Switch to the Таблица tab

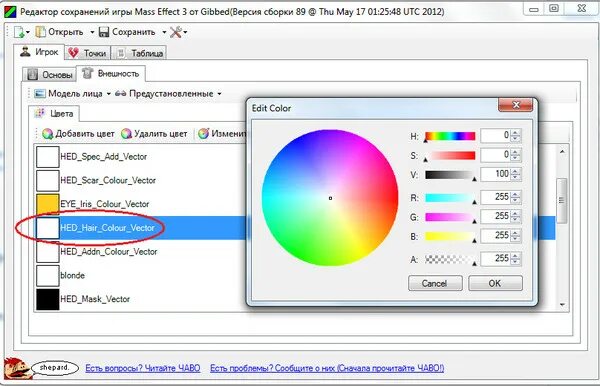pyautogui.click(x=139, y=53)
